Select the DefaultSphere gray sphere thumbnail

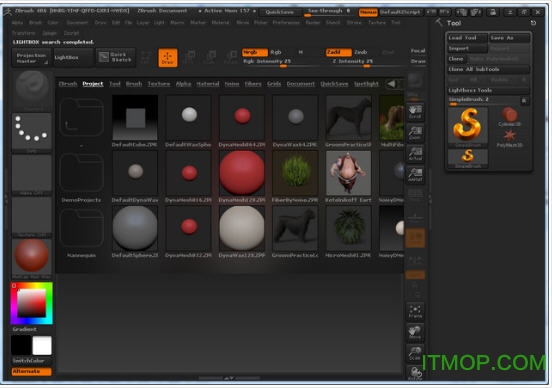(x=135, y=228)
